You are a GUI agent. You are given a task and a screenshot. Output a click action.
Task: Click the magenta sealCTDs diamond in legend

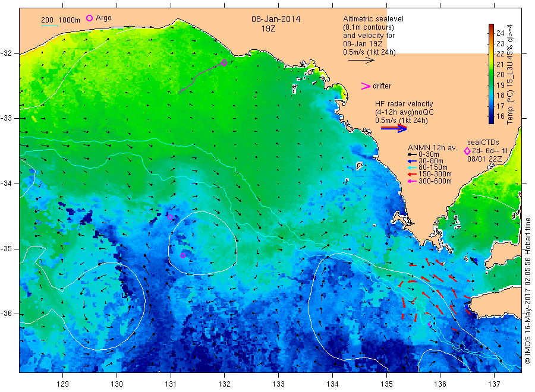467,151
